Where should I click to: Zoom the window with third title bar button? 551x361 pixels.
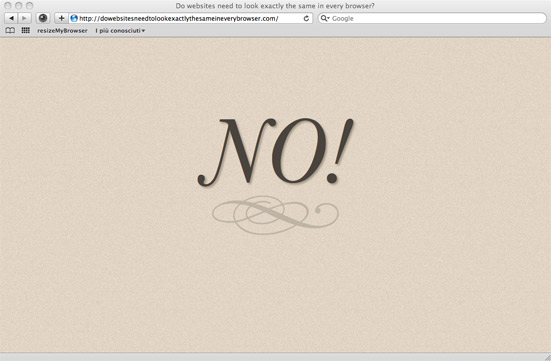coord(30,6)
